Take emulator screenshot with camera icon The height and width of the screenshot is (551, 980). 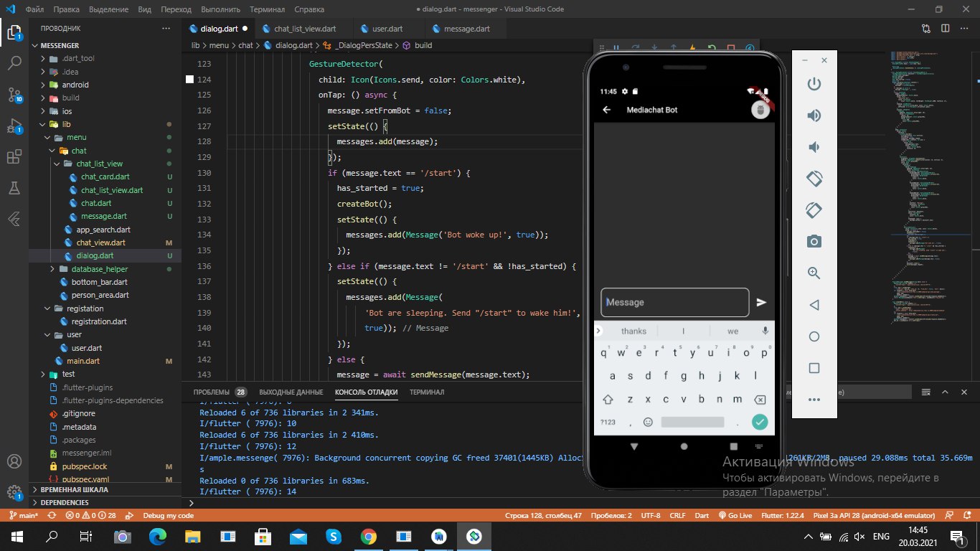(x=814, y=242)
